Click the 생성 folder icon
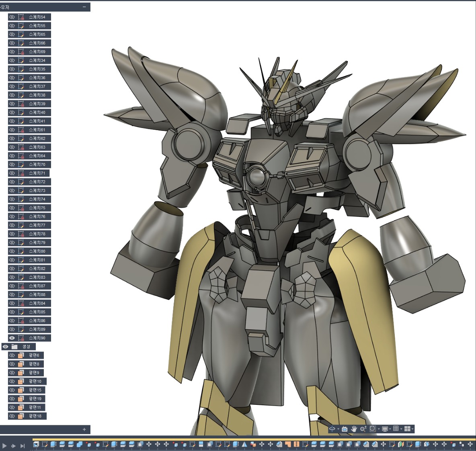Image resolution: width=476 pixels, height=451 pixels. tap(14, 347)
